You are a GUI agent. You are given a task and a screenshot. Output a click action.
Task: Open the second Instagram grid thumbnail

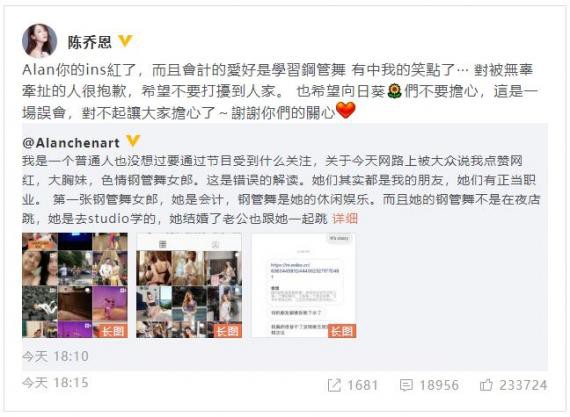(189, 285)
